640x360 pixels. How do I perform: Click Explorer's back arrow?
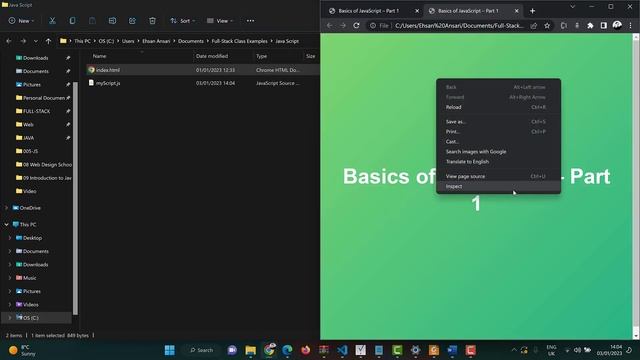(9, 41)
